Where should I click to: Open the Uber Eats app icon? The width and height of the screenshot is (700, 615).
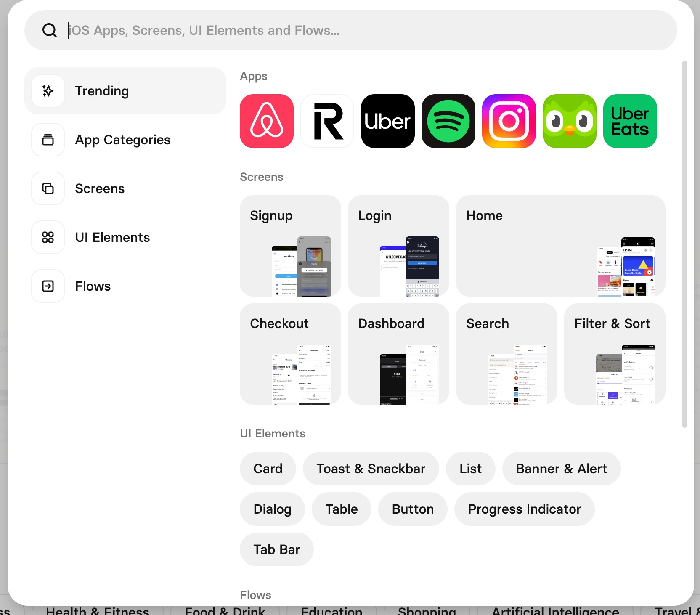point(630,121)
